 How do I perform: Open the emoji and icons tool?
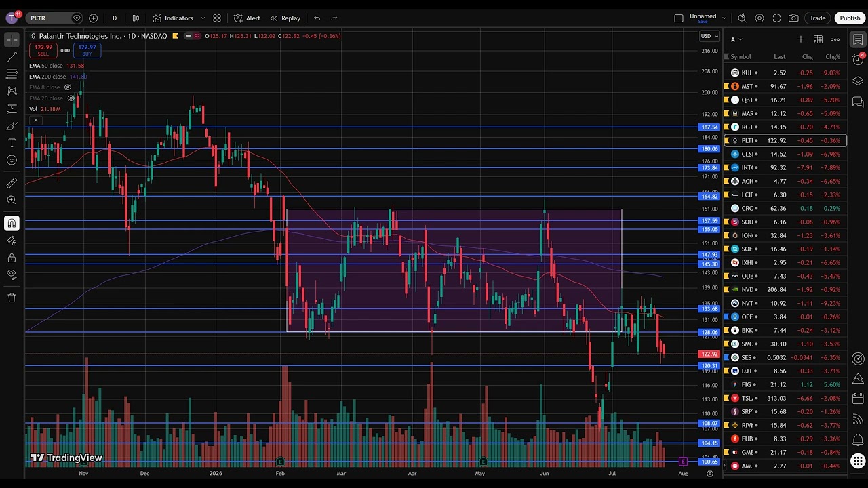[12, 160]
